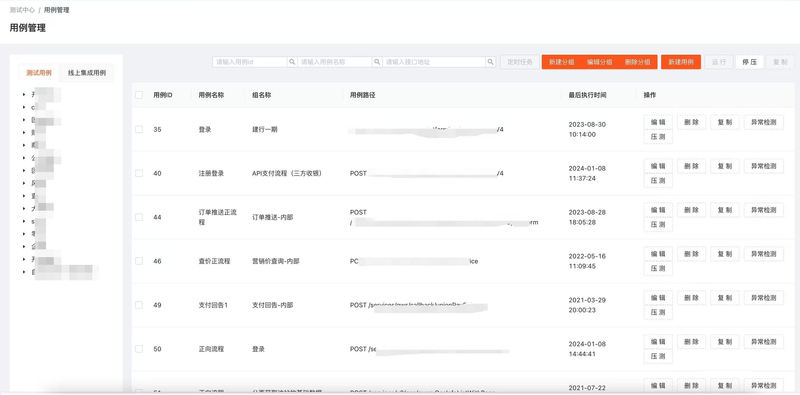The width and height of the screenshot is (800, 395).
Task: Tick the checkbox for case ID 50
Action: pos(139,349)
